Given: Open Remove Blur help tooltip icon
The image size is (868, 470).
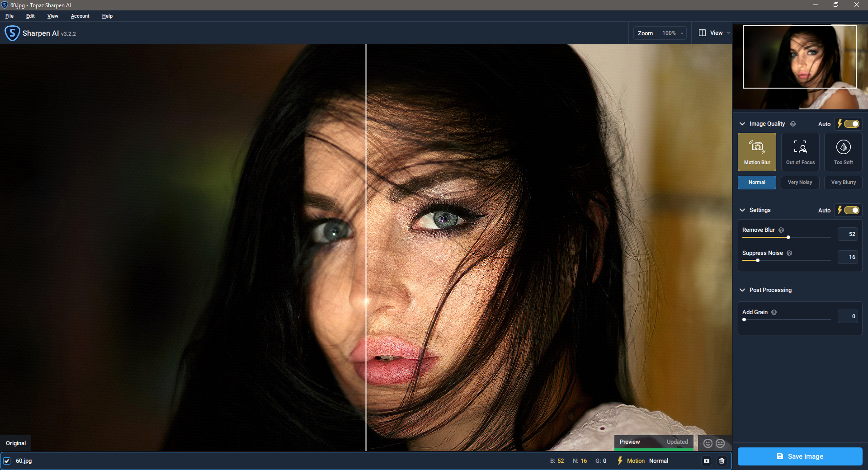Looking at the screenshot, I should click(x=781, y=230).
